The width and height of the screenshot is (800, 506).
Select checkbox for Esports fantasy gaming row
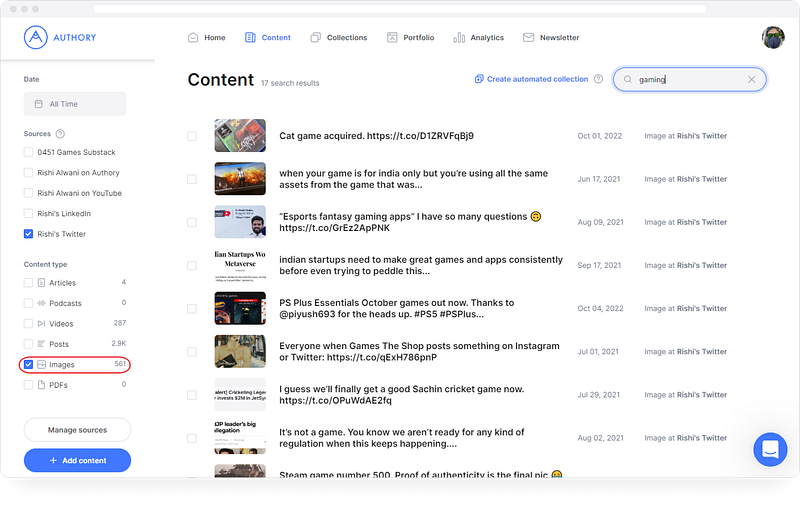(x=192, y=222)
